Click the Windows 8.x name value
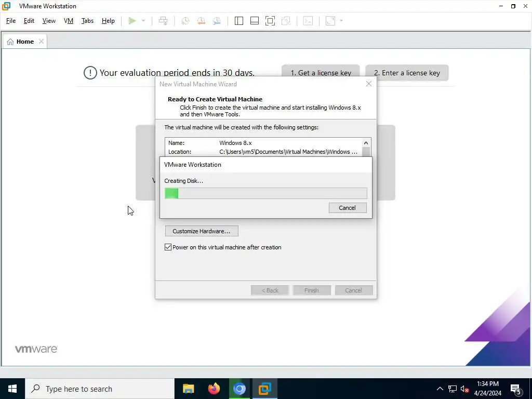 (x=235, y=143)
